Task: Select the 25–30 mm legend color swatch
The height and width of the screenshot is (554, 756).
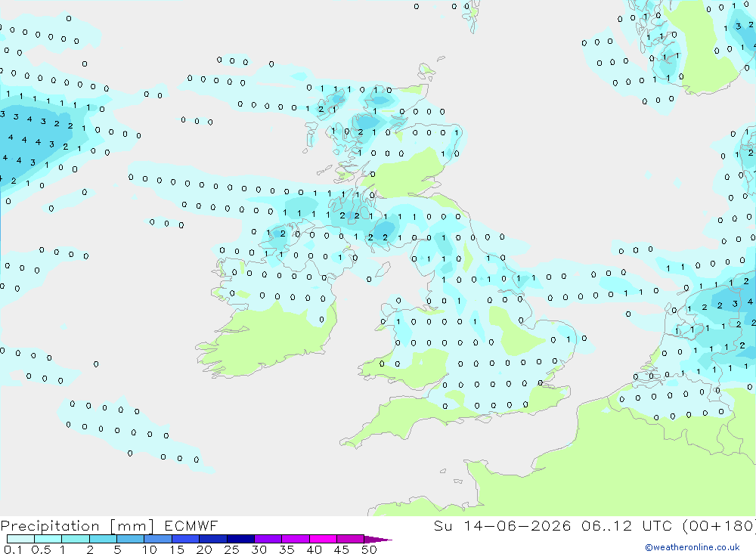Action: pos(240,539)
